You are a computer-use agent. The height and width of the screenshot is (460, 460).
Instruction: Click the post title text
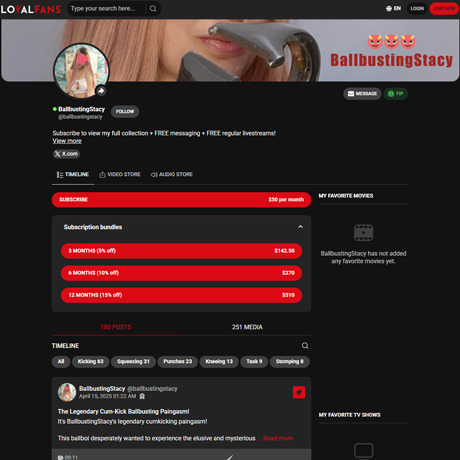coord(123,412)
